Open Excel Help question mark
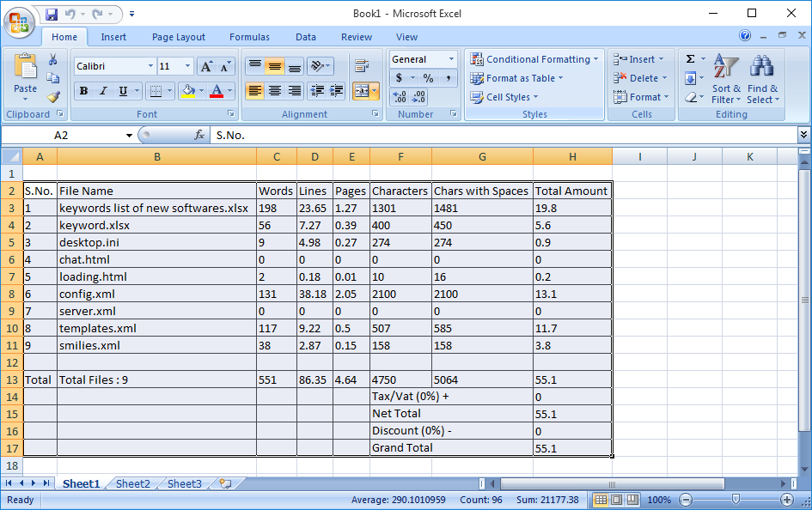 click(745, 35)
